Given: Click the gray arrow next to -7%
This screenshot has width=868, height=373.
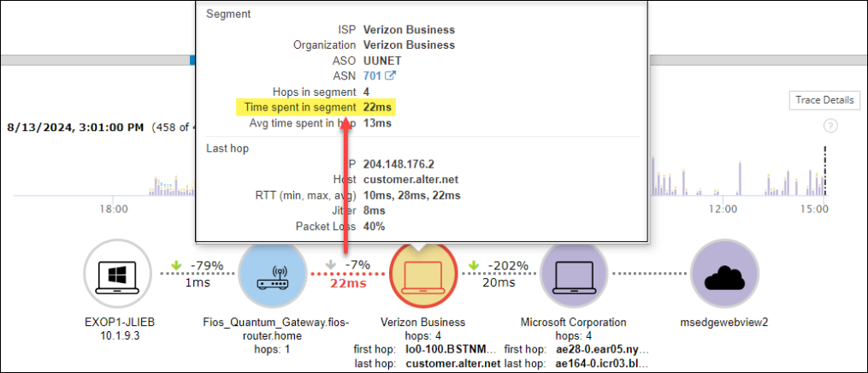Looking at the screenshot, I should tap(329, 265).
